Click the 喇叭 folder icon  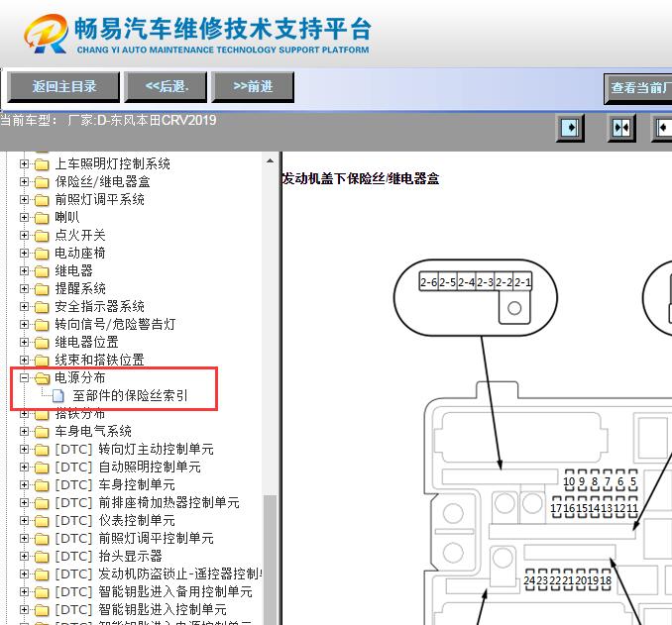(x=42, y=218)
